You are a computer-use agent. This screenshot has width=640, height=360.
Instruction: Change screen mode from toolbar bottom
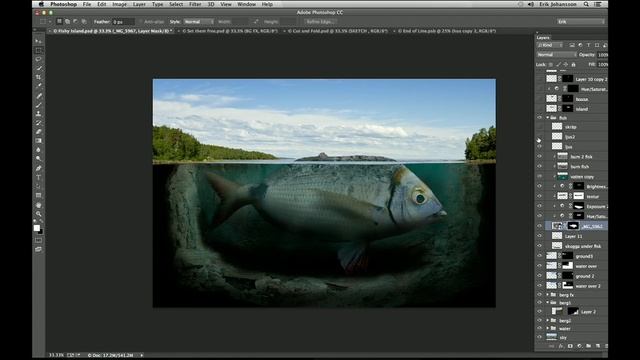(38, 249)
